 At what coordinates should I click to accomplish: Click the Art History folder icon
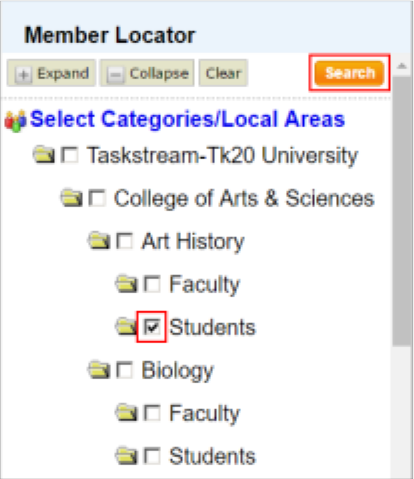[x=99, y=241]
